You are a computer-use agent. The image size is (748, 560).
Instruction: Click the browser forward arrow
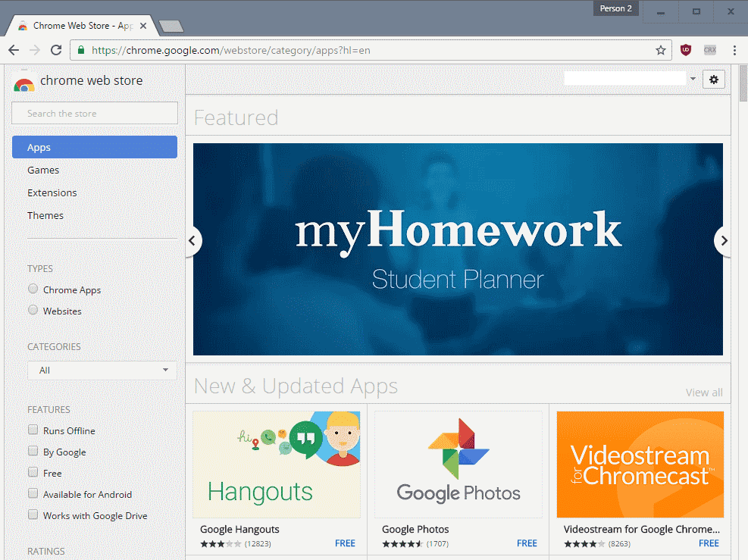(x=35, y=50)
